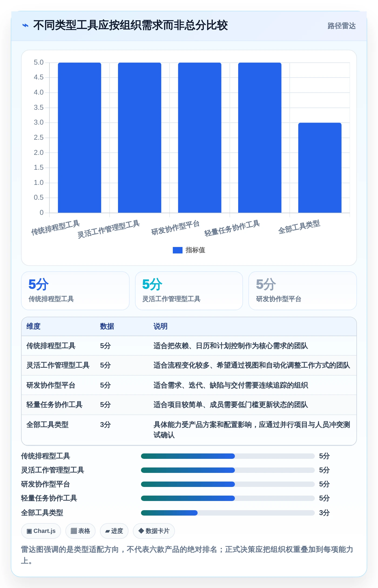
Task: Click the 灵活工作管理型工具 bar in chart
Action: (x=140, y=138)
